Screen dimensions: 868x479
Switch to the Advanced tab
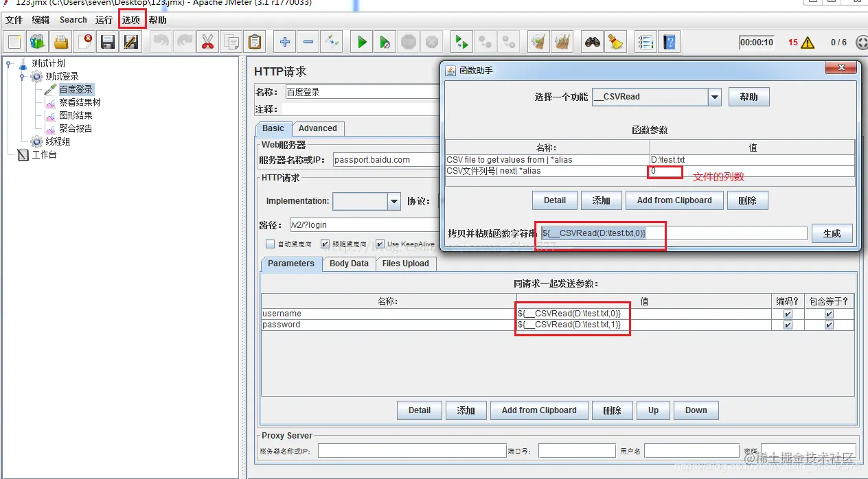coord(318,128)
